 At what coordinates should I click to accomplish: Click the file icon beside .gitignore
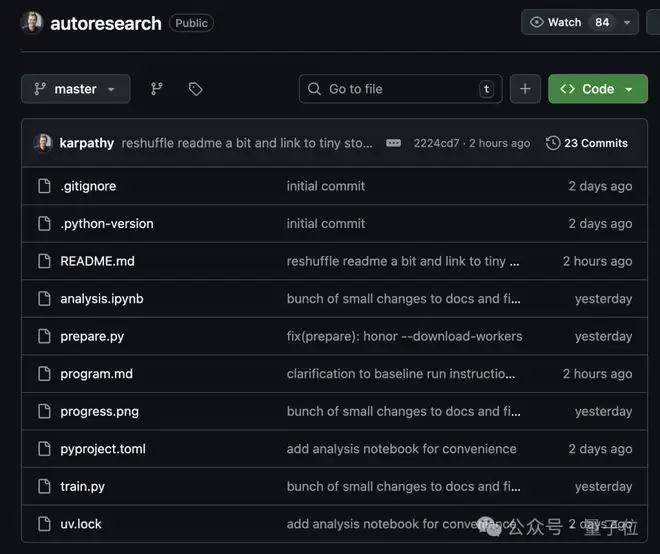point(44,186)
